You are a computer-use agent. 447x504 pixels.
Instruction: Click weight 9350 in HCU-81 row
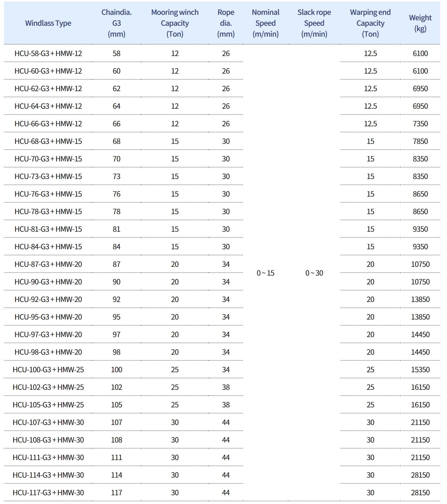coord(420,229)
